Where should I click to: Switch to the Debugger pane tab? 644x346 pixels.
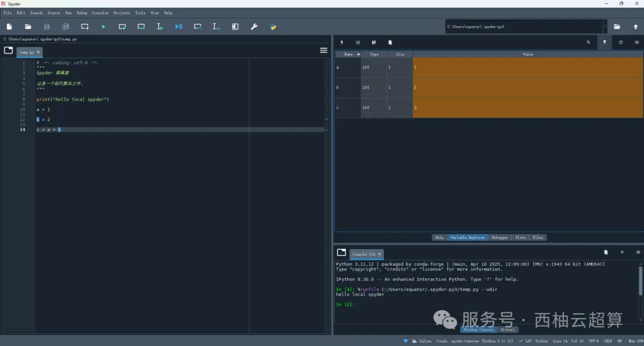tap(500, 237)
